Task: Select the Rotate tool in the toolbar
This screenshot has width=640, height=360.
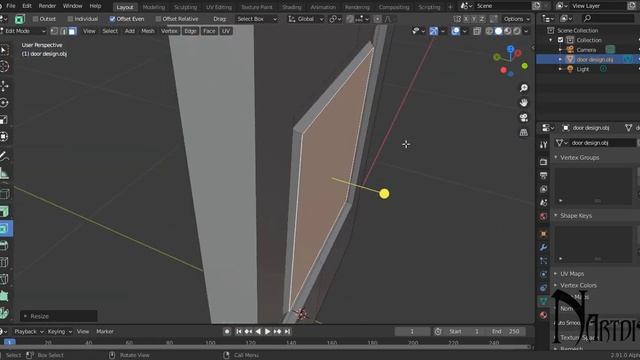Action: click(4, 103)
